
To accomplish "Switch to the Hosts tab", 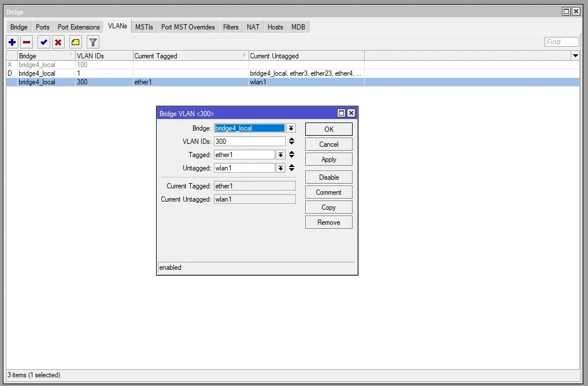I will (275, 27).
